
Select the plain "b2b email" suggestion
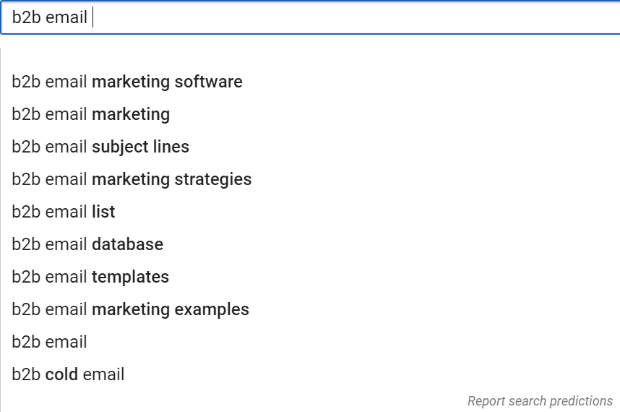coord(50,342)
